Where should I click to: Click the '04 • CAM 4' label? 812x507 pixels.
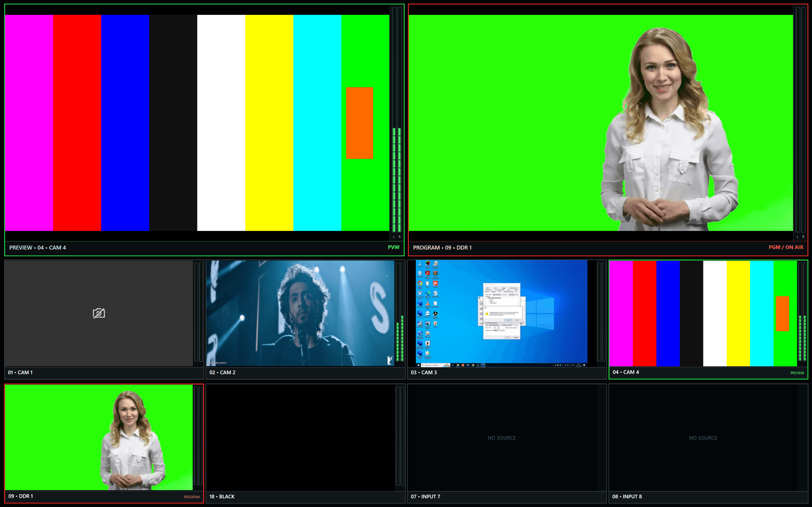coord(626,372)
